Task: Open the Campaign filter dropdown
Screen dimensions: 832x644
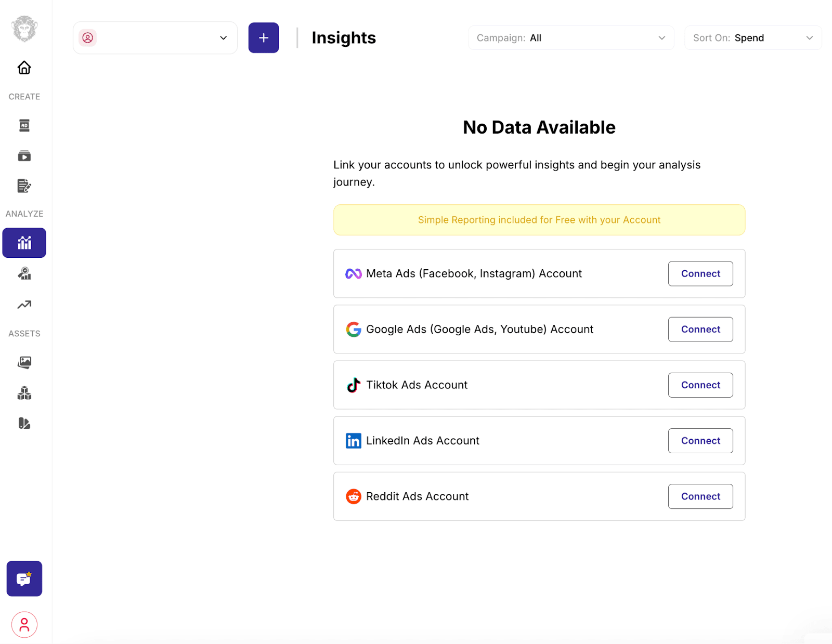Action: coord(570,38)
